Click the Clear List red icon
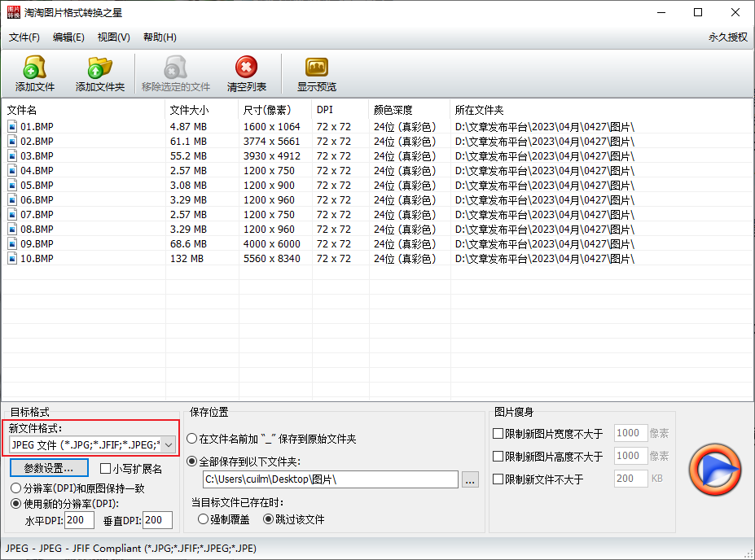This screenshot has height=560, width=755. pos(246,67)
